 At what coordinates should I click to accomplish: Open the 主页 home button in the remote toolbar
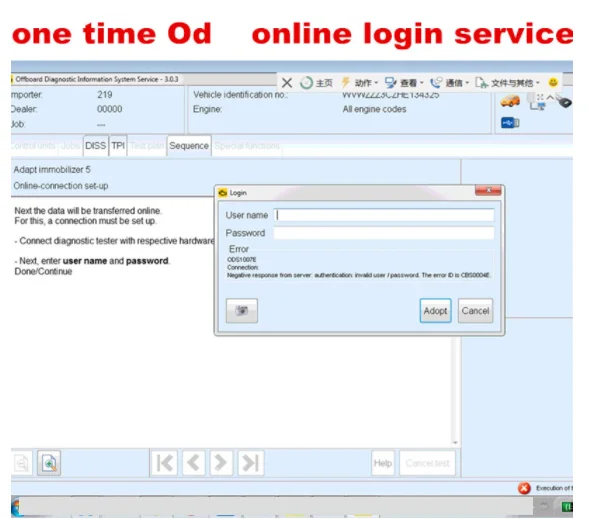point(316,83)
